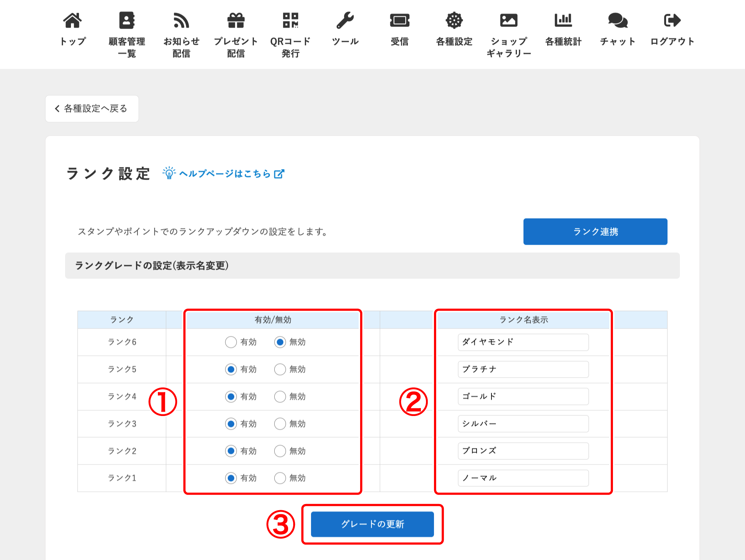Select 有効 for ランク6
The height and width of the screenshot is (560, 745).
click(231, 342)
